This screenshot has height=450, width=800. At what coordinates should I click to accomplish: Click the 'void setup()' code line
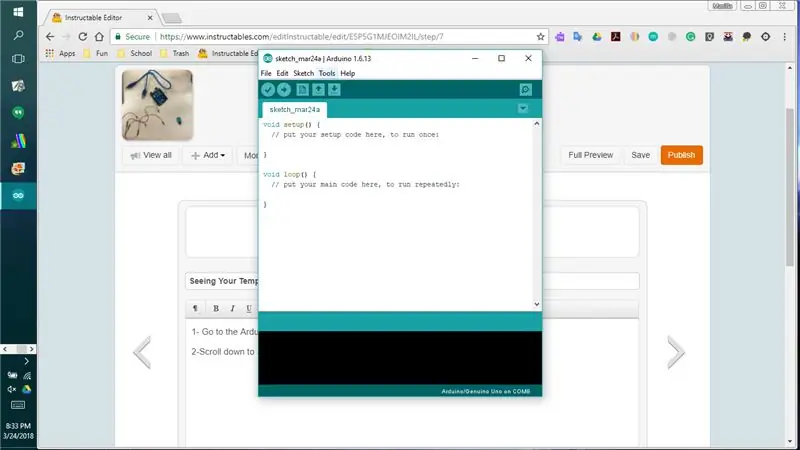[291, 124]
